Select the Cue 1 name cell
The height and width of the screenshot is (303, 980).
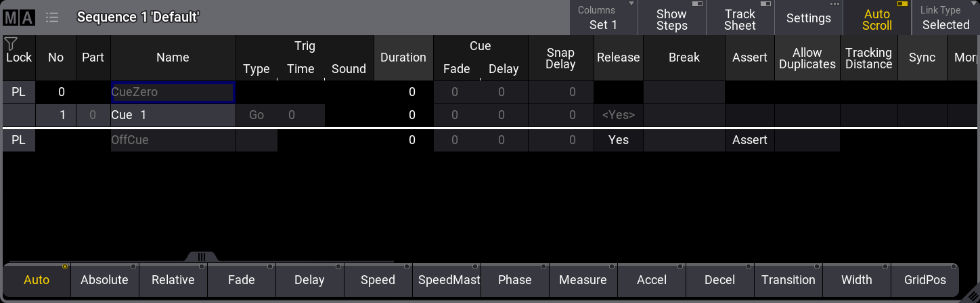(173, 115)
